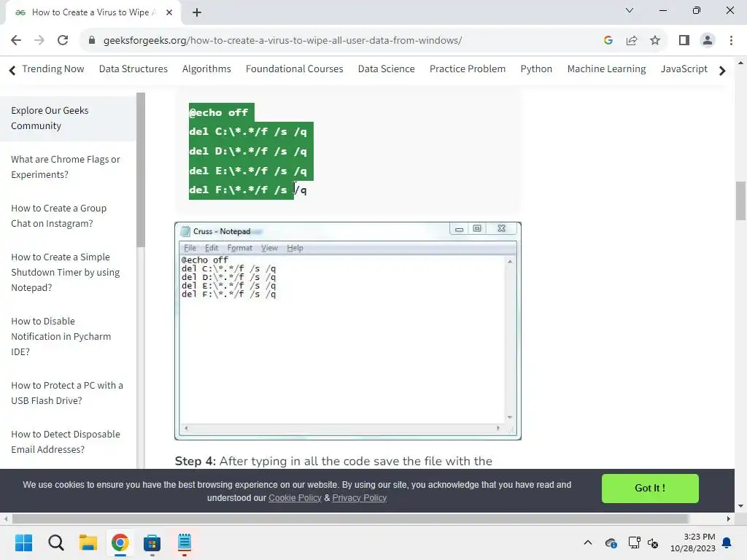Open File Explorer from taskbar
747x560 pixels.
pyautogui.click(x=88, y=542)
